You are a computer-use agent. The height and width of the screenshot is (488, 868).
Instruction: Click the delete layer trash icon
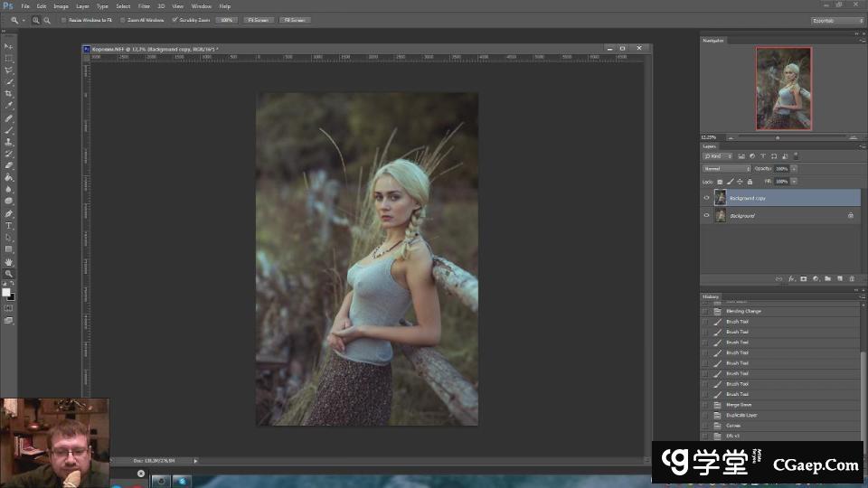(851, 278)
